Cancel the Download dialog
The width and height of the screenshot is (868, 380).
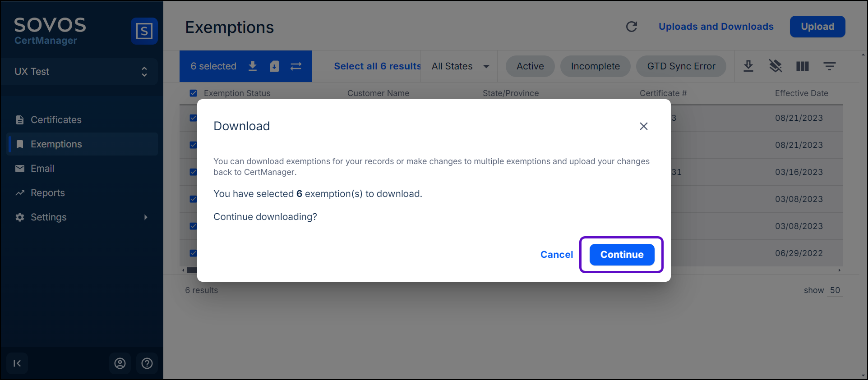coord(556,255)
